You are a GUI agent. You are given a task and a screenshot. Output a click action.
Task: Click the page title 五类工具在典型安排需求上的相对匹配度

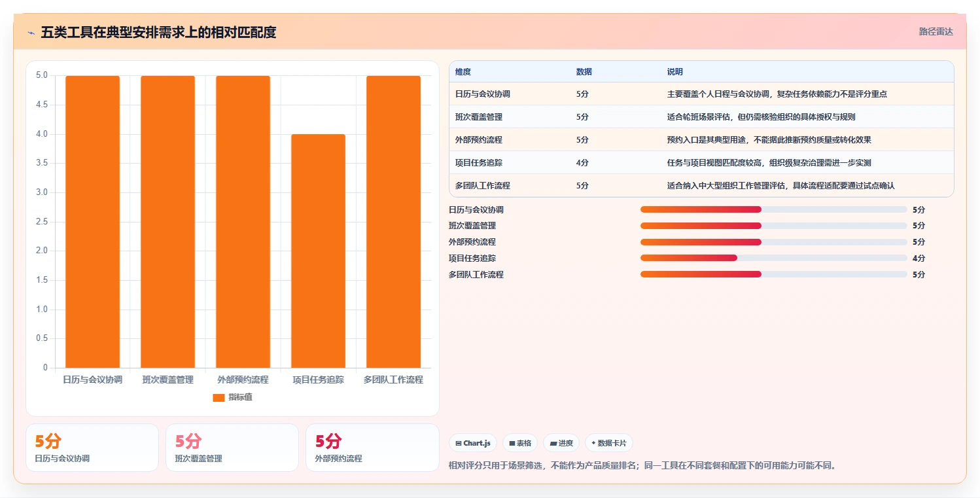[158, 32]
